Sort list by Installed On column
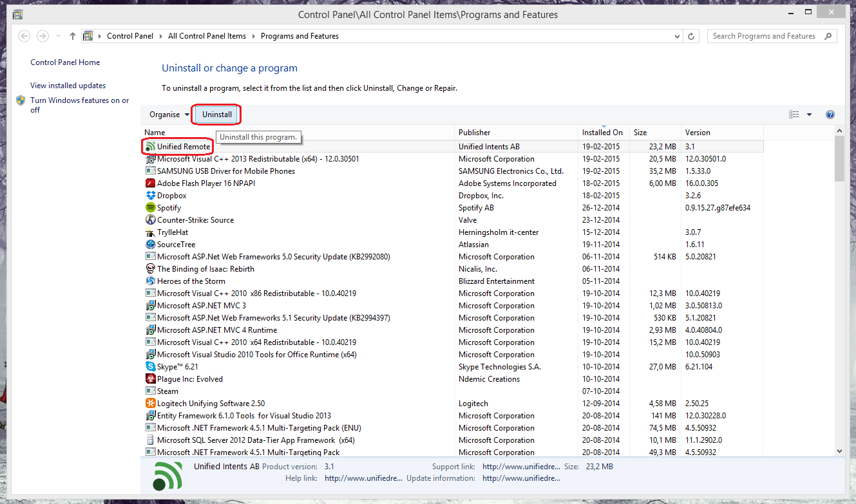Viewport: 856px width, 504px height. coord(604,133)
